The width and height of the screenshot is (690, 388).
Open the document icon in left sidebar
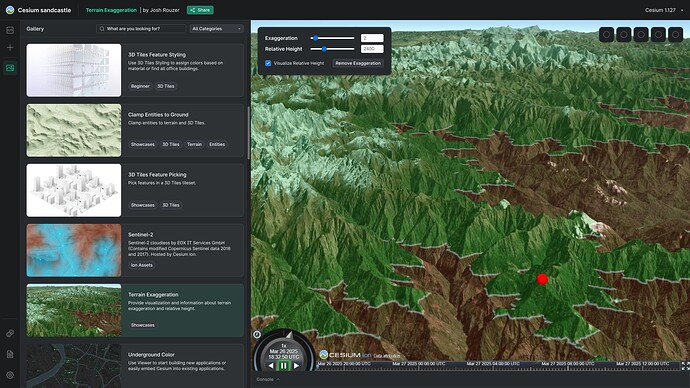pos(10,354)
